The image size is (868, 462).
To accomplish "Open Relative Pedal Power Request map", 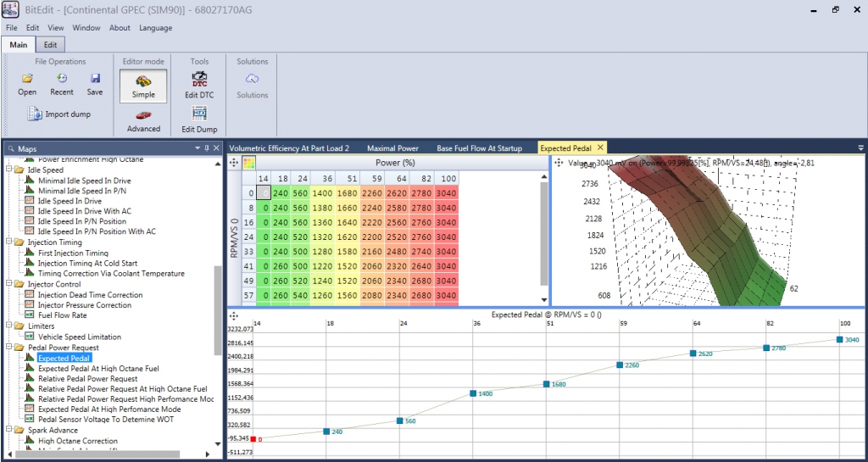I will tap(88, 378).
